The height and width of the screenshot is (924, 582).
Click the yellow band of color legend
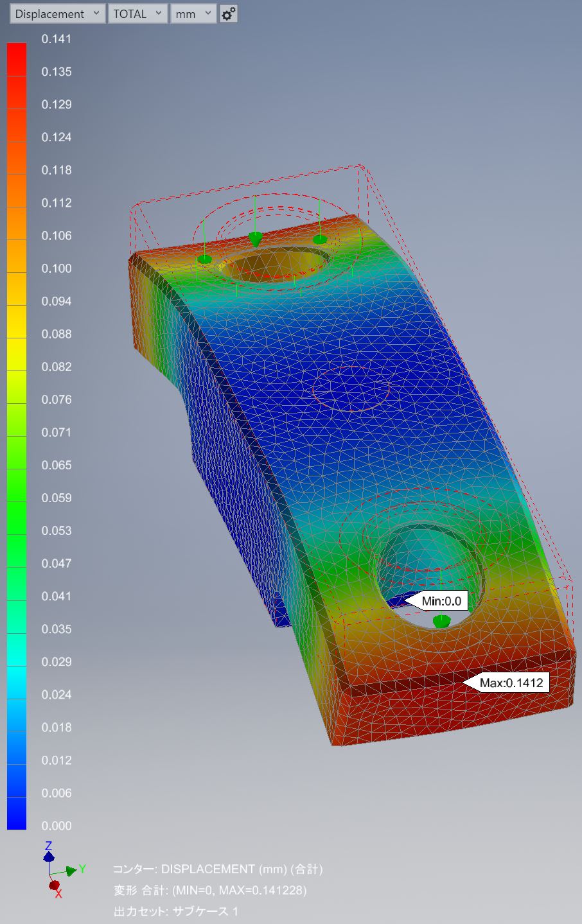coord(17,354)
